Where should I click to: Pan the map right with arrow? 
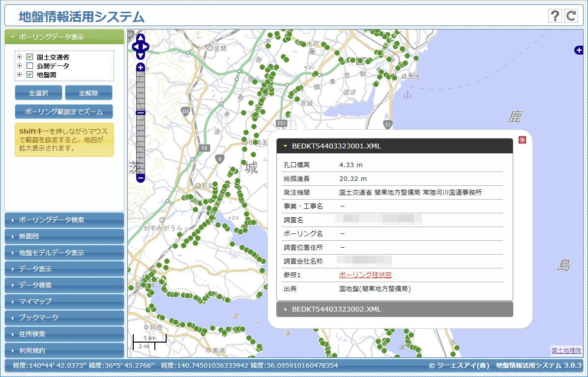pyautogui.click(x=146, y=47)
